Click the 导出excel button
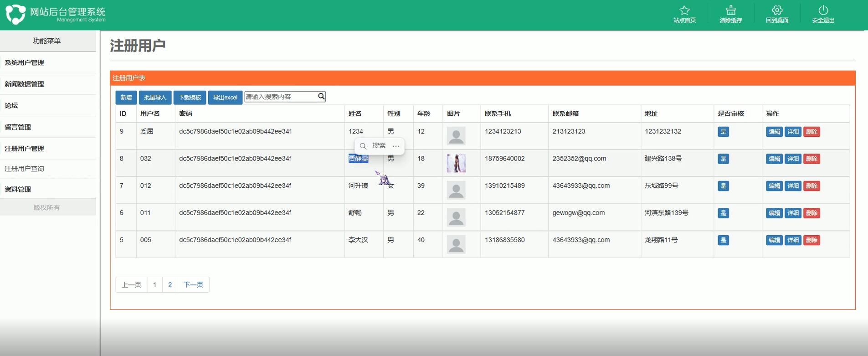 225,98
